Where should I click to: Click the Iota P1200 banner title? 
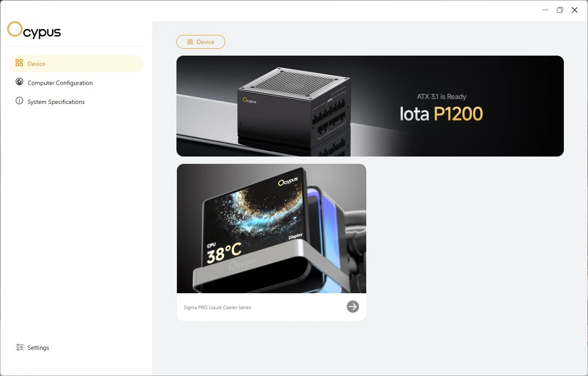tap(441, 113)
